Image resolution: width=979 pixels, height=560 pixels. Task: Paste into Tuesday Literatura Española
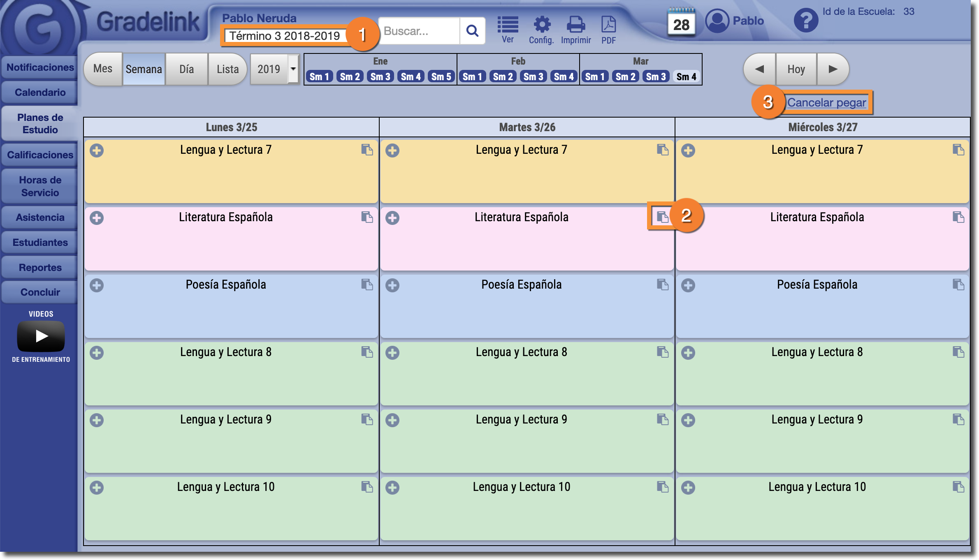coord(662,217)
